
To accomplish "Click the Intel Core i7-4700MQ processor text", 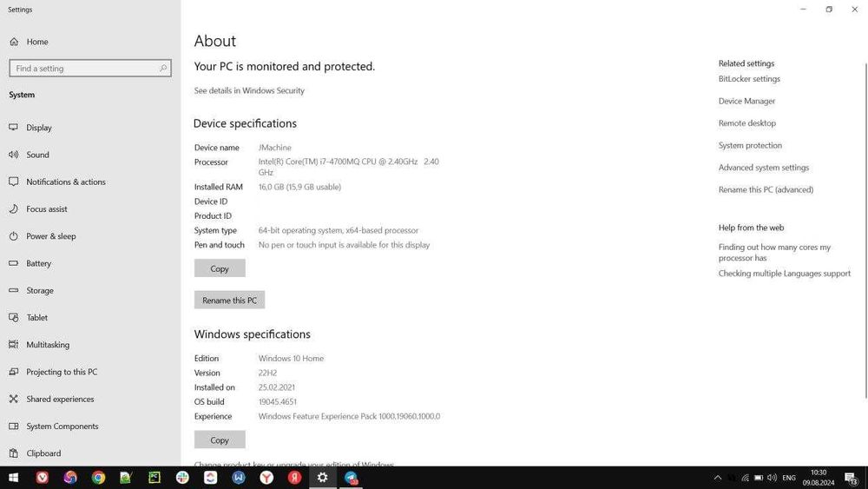I will point(348,167).
